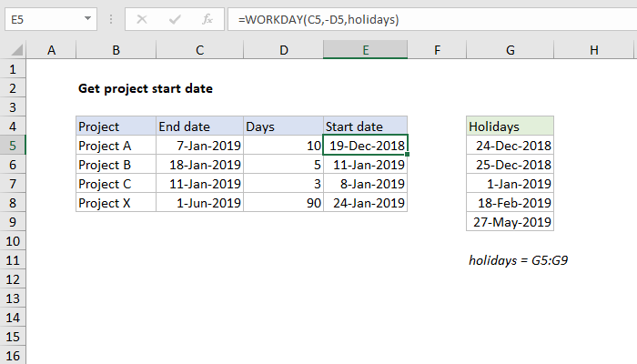Select row 5 header
Image resolution: width=637 pixels, height=364 pixels.
click(14, 146)
